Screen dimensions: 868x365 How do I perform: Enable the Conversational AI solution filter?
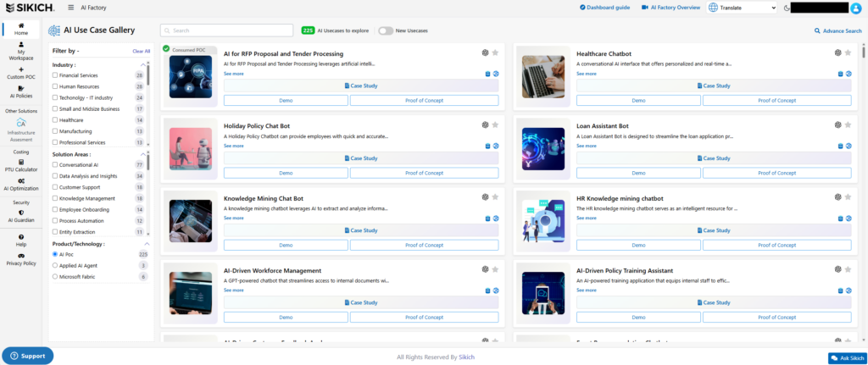point(55,164)
